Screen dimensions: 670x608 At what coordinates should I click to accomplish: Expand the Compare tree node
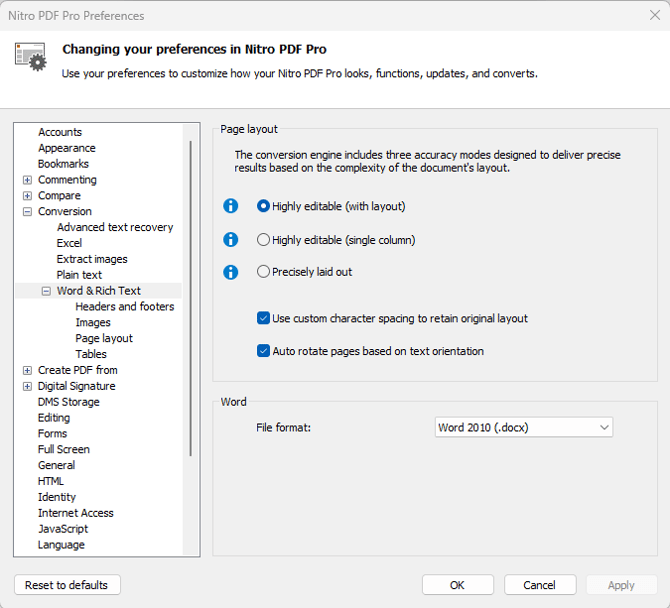click(x=27, y=196)
